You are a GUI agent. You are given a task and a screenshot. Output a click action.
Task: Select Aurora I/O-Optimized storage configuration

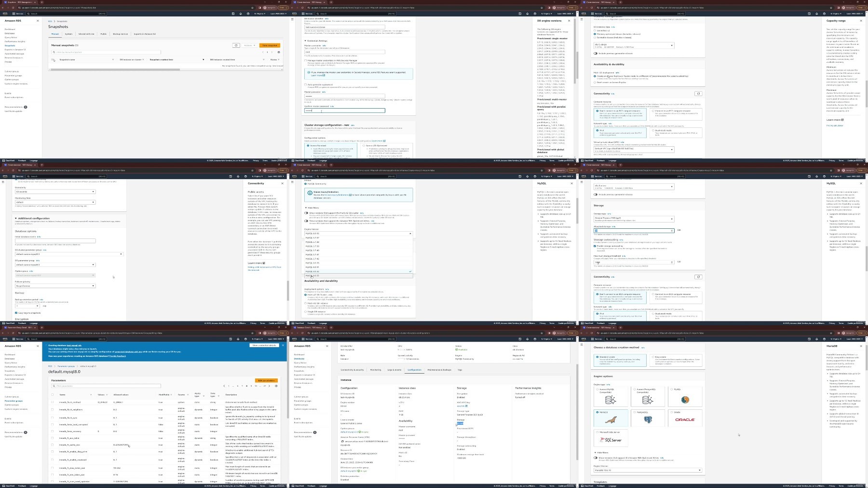(x=364, y=145)
